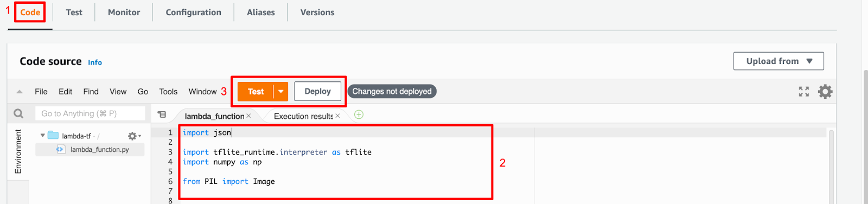Click the Info link beside Code source
Image resolution: width=868 pixels, height=204 pixels.
[95, 62]
